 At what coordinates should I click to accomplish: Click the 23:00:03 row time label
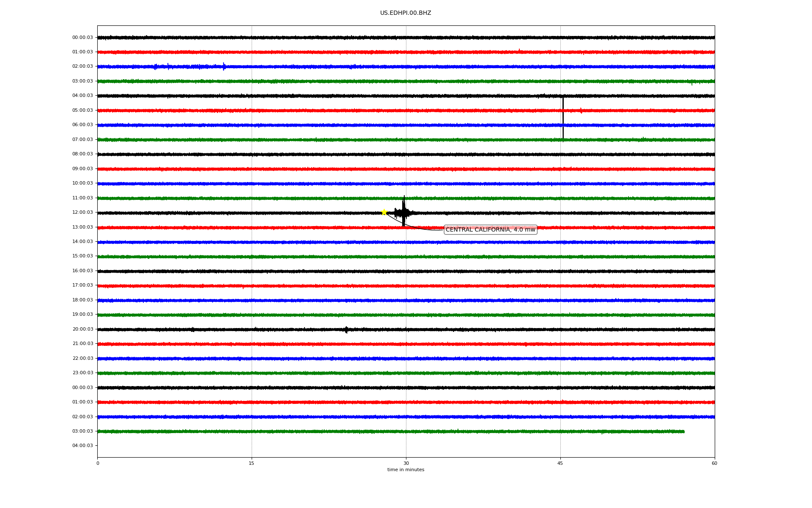(x=82, y=373)
